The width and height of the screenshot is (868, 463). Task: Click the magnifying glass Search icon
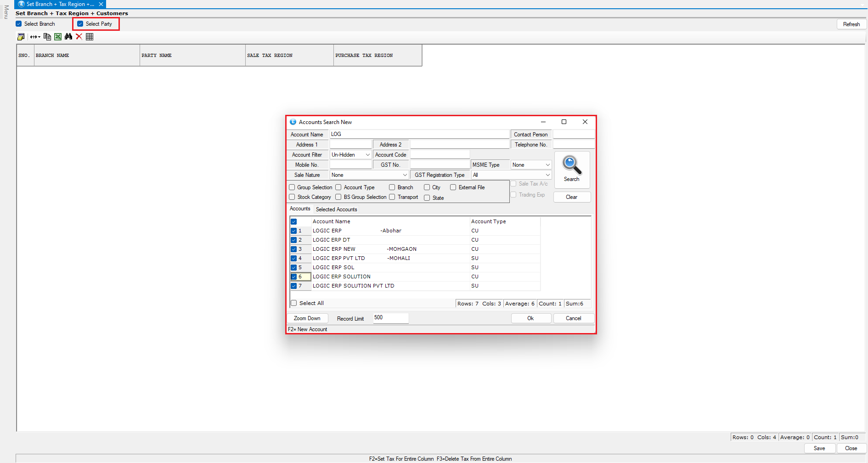572,166
